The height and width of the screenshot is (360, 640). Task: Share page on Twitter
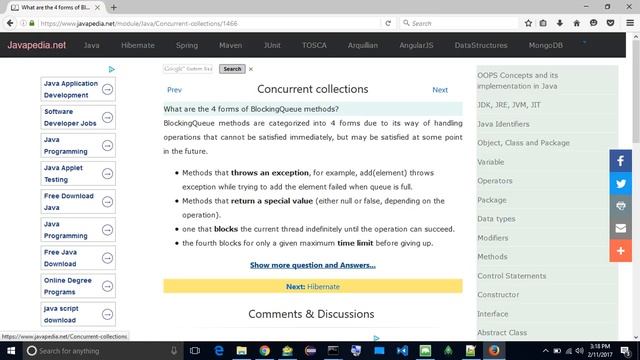click(620, 183)
